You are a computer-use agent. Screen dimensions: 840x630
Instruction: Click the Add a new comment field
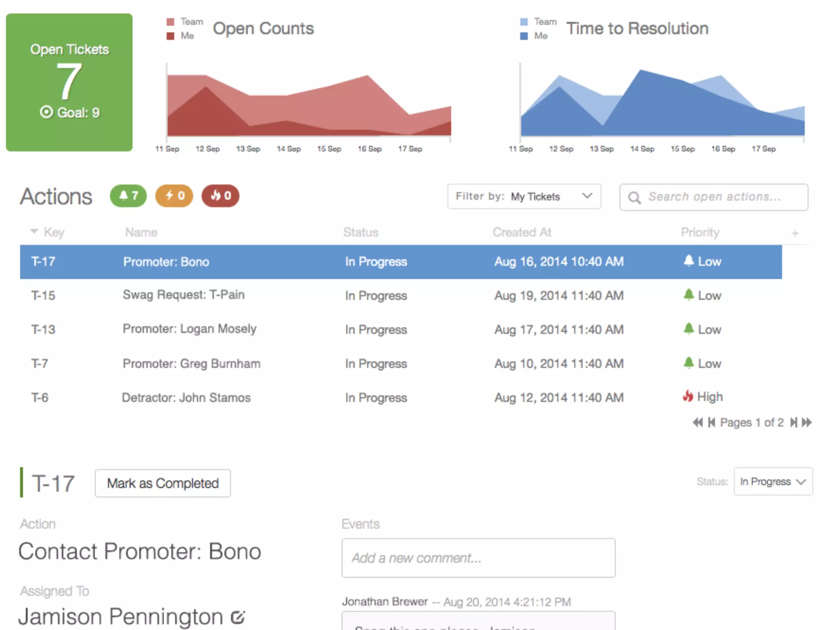click(x=478, y=558)
